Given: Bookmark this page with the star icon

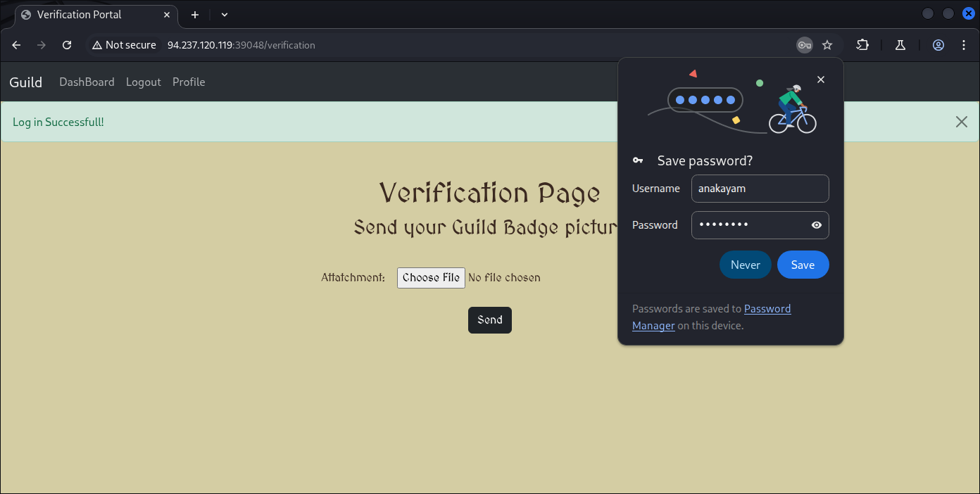Looking at the screenshot, I should [x=827, y=45].
